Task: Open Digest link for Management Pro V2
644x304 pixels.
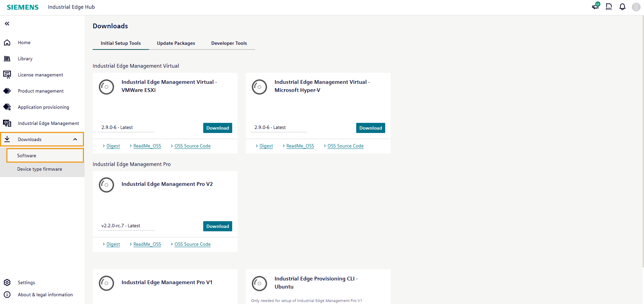Action: click(x=113, y=244)
